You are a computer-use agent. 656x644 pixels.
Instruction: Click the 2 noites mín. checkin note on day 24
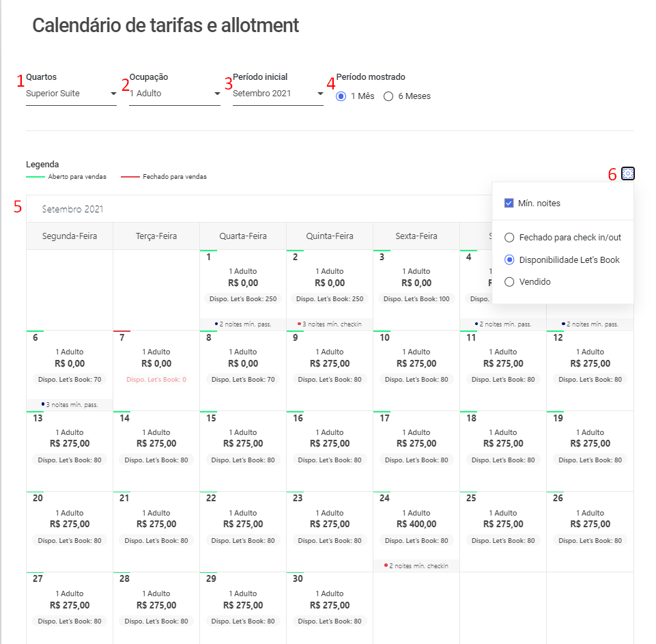(x=416, y=565)
